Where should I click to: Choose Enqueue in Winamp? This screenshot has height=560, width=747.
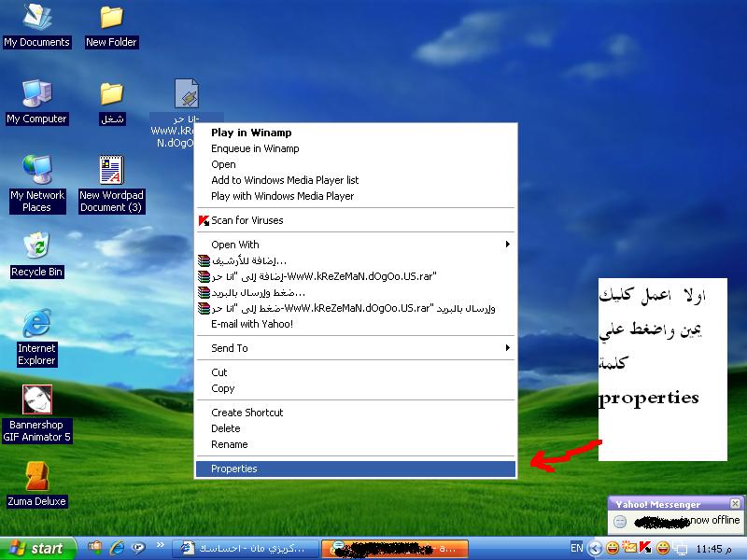coord(356,148)
